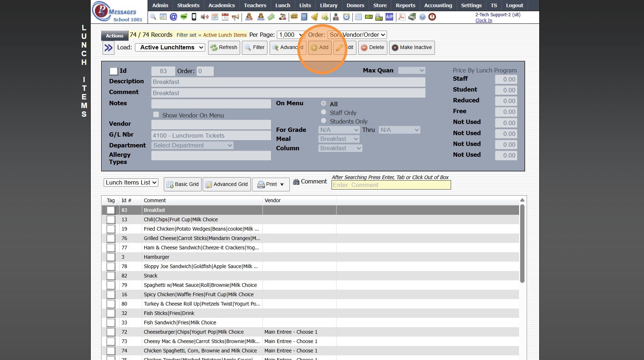The width and height of the screenshot is (644, 360).
Task: Tag the Breakfast row checkbox in list
Action: click(x=111, y=210)
